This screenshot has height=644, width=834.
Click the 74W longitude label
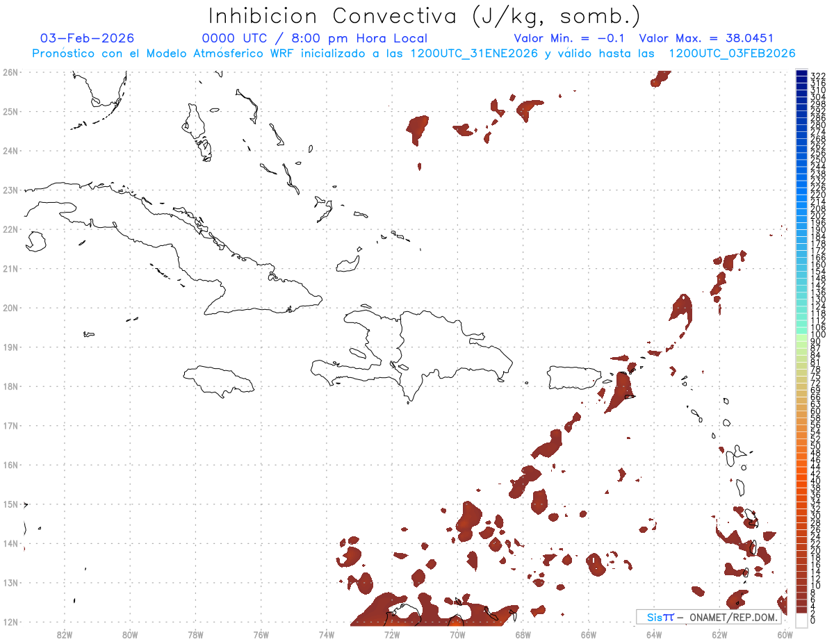click(x=326, y=634)
